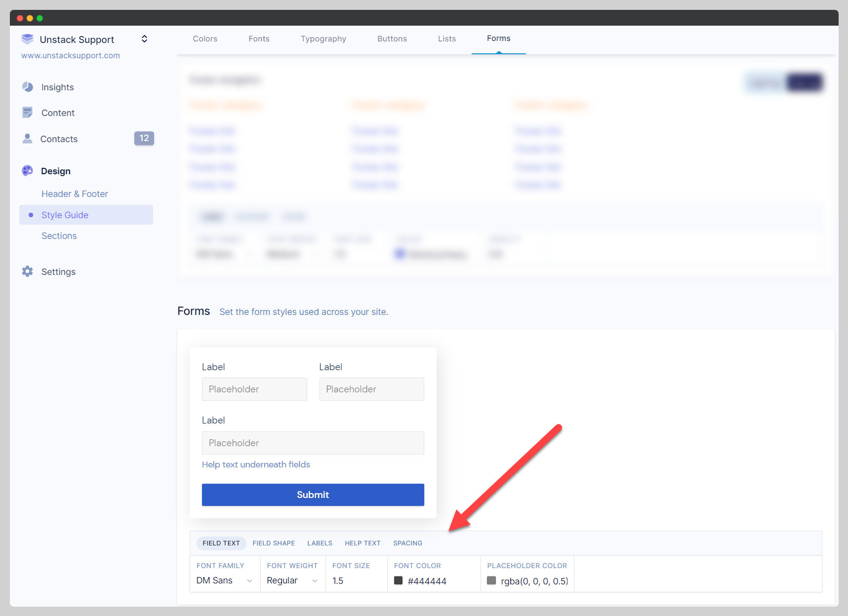848x616 pixels.
Task: Open the Buttons tab
Action: click(x=392, y=38)
